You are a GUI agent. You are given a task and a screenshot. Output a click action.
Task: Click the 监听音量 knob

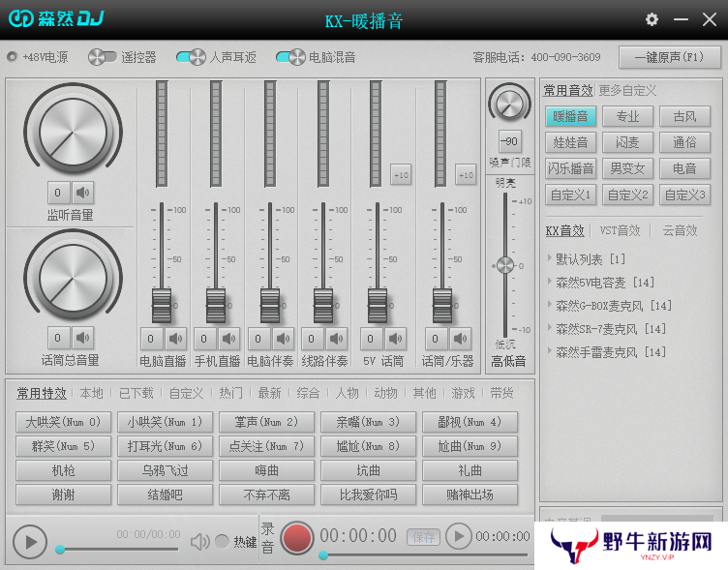(x=73, y=132)
